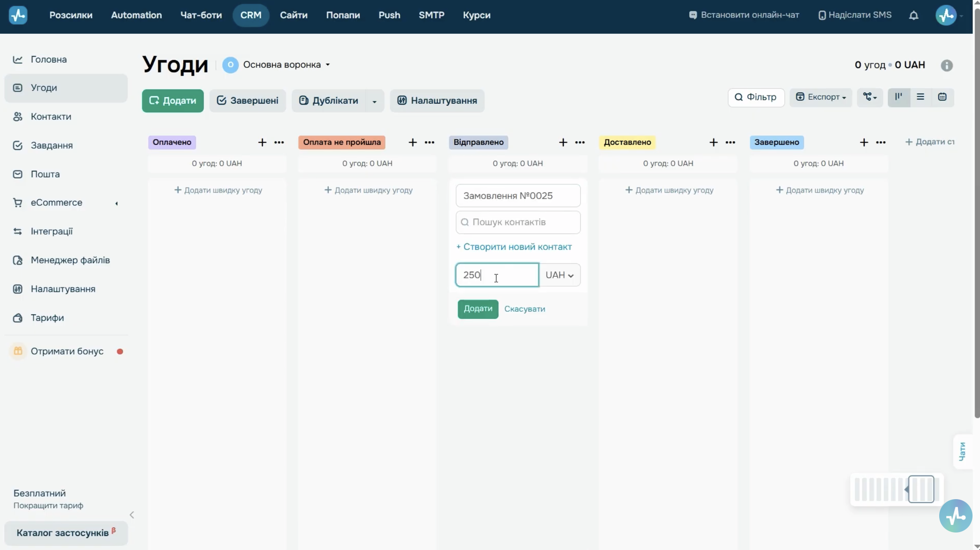Click Додати швидку угоду under Оплачено

tap(218, 190)
